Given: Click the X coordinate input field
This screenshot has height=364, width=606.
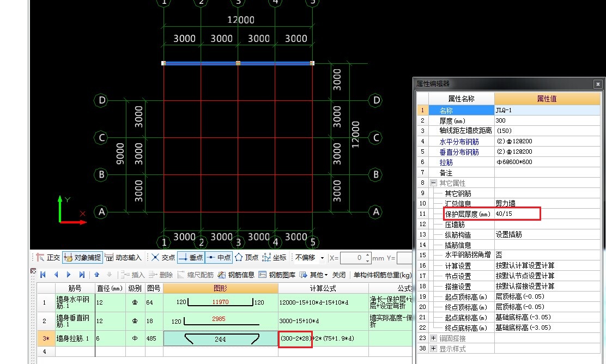Looking at the screenshot, I should (352, 258).
